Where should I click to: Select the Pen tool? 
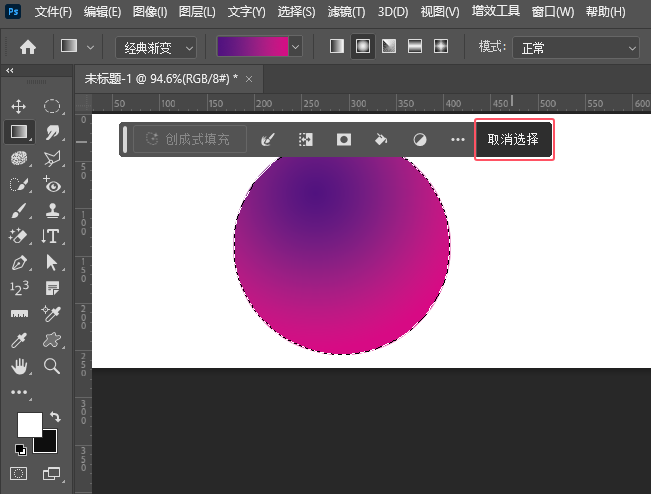click(19, 263)
